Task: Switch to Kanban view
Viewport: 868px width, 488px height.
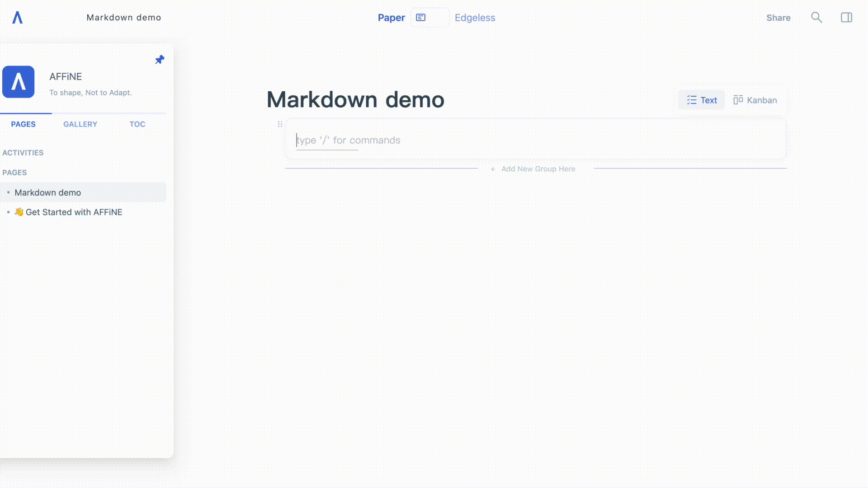Action: pyautogui.click(x=755, y=100)
